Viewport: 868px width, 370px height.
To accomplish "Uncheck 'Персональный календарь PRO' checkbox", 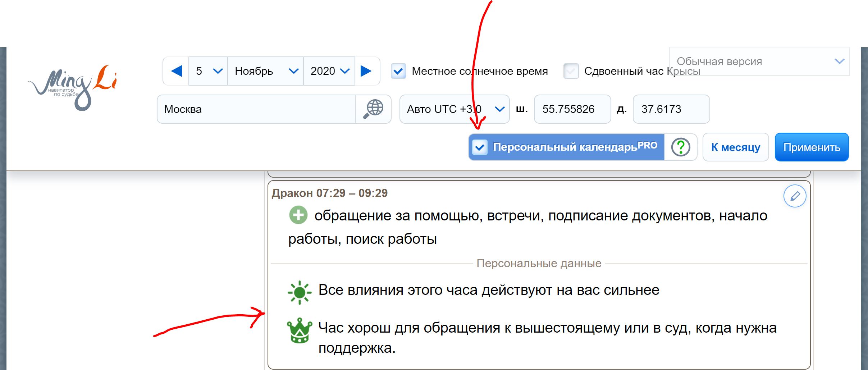I will (x=480, y=147).
